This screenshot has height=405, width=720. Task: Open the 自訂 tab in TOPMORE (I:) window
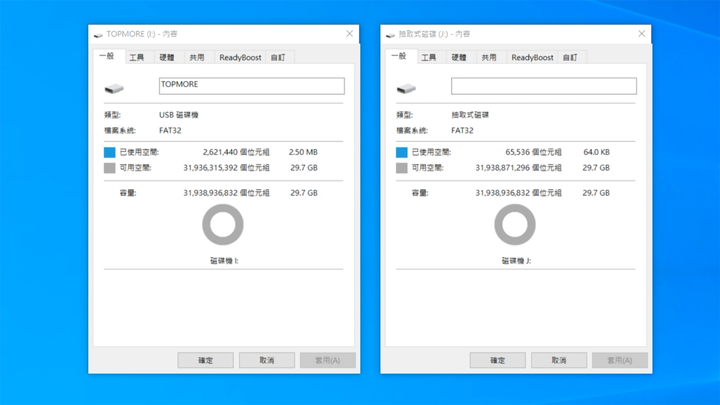pyautogui.click(x=278, y=57)
